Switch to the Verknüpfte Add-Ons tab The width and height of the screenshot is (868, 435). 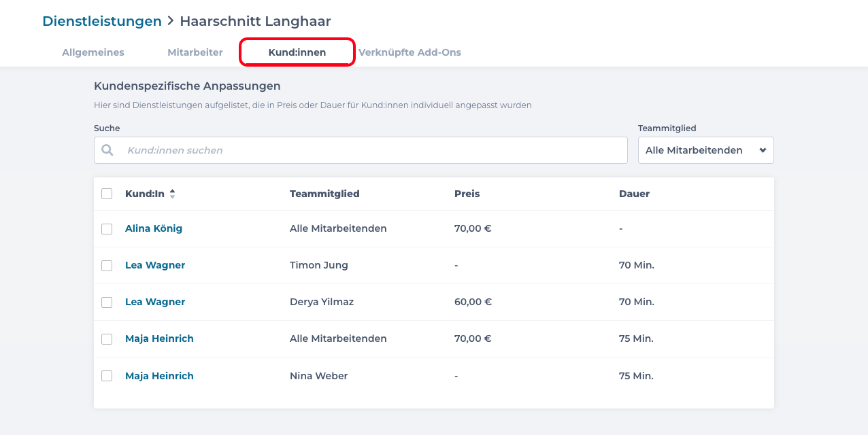pyautogui.click(x=410, y=52)
